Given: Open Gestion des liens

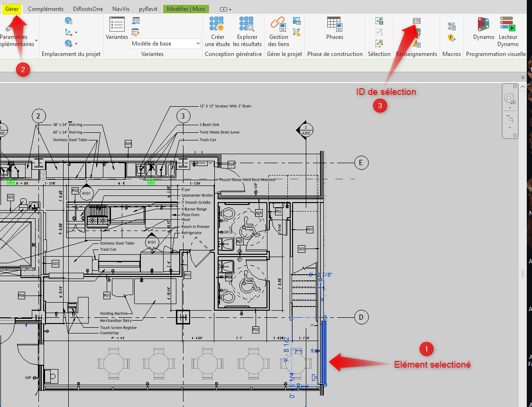Looking at the screenshot, I should (x=278, y=28).
